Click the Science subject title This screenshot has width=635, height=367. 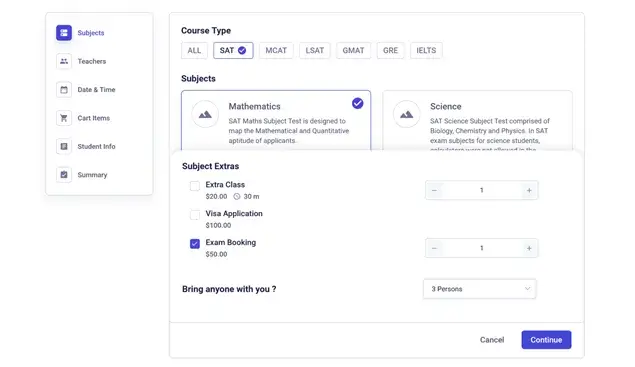(445, 107)
